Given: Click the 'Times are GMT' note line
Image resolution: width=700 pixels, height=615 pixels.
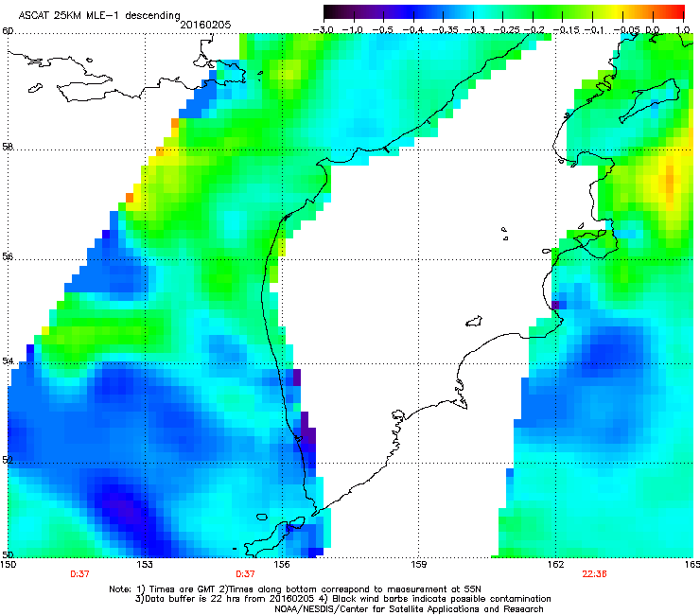Looking at the screenshot, I should 295,589.
